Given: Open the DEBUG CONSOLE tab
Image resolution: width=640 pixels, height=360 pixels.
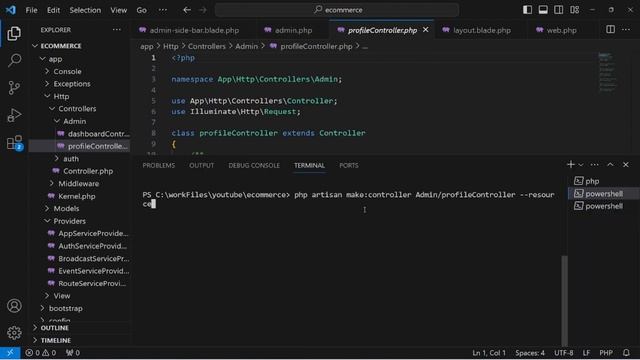Looking at the screenshot, I should pyautogui.click(x=254, y=165).
